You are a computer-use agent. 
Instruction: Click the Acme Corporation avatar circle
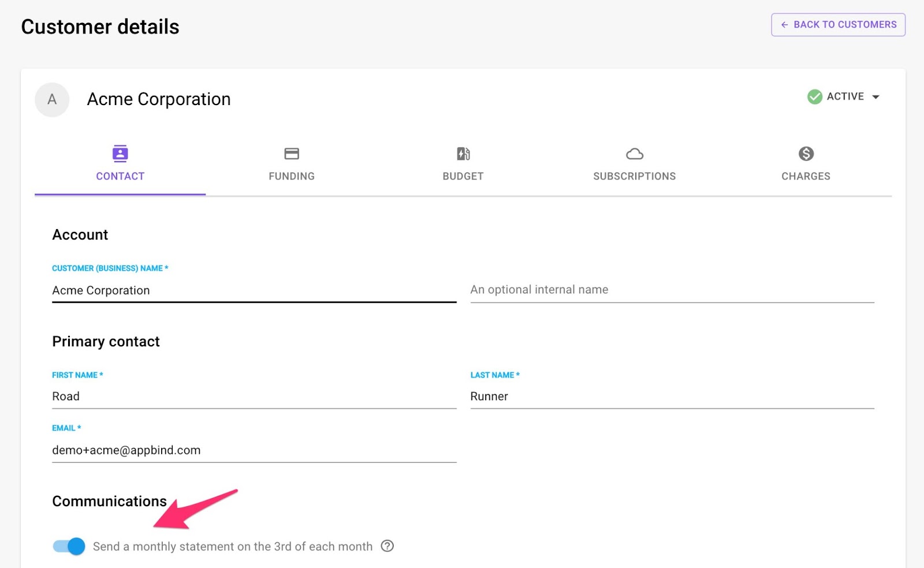coord(52,100)
